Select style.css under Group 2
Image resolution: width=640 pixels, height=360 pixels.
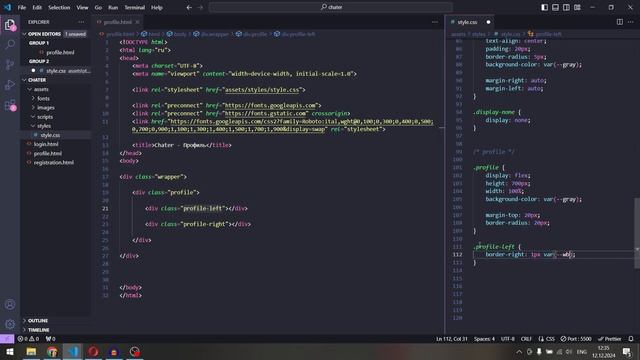(61, 71)
